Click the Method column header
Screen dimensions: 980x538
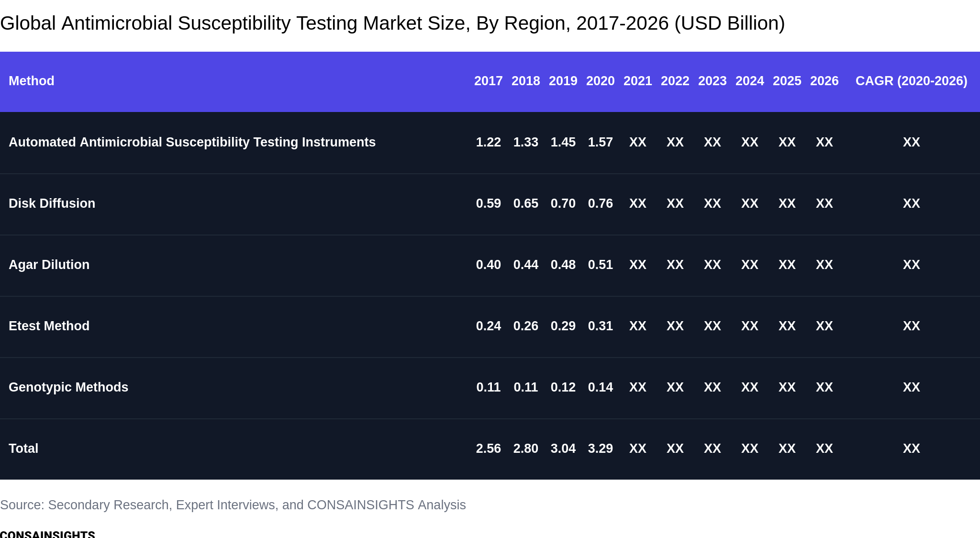click(32, 81)
